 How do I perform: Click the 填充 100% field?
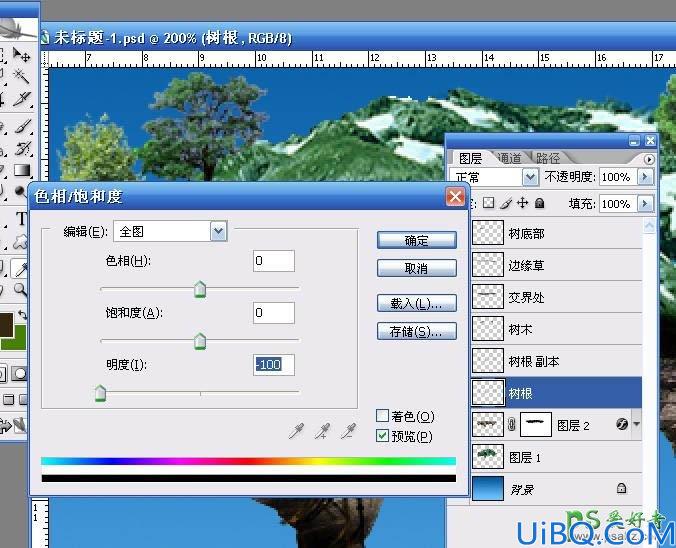coord(619,203)
